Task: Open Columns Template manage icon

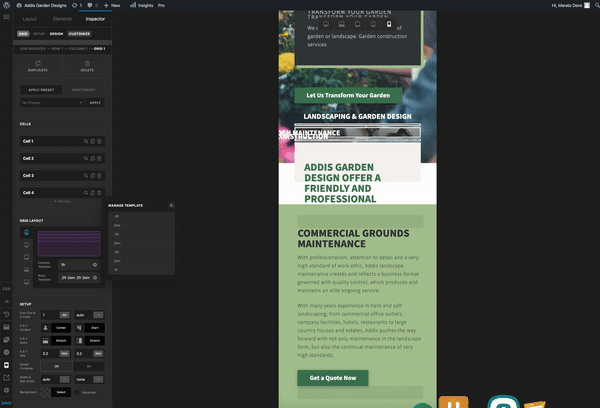Action: click(x=95, y=265)
